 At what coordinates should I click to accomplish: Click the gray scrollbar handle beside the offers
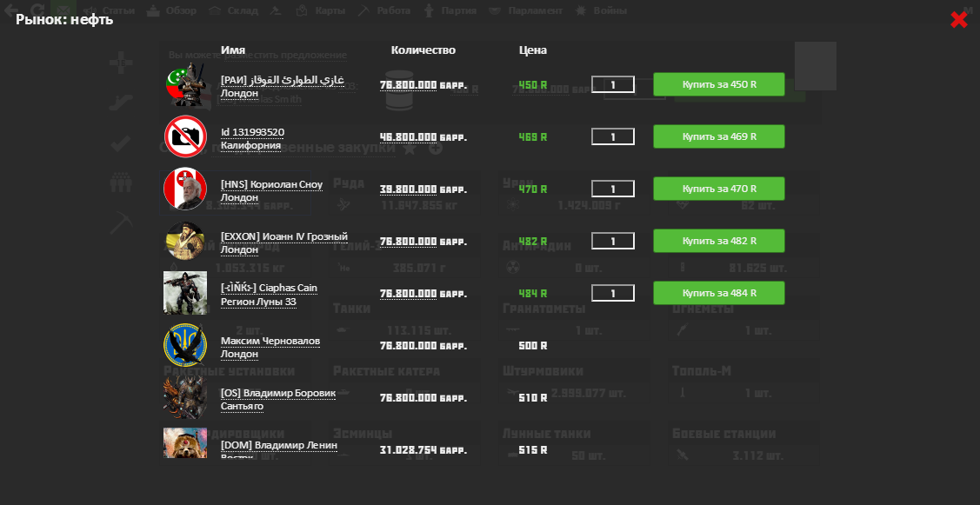[815, 66]
